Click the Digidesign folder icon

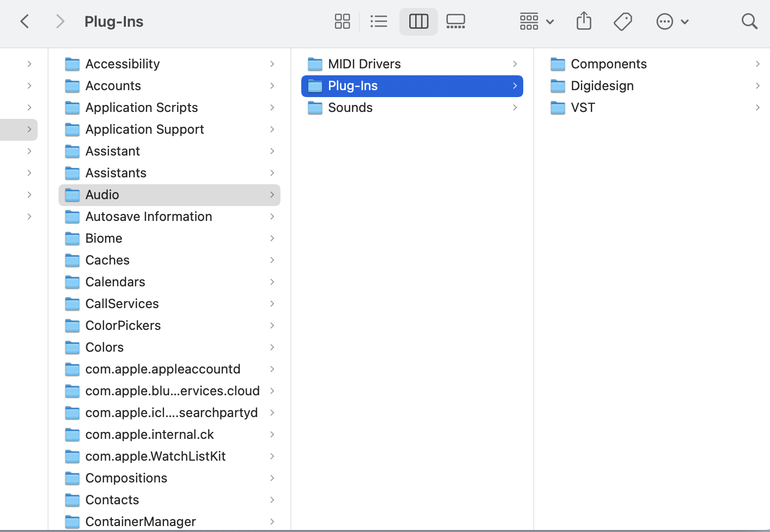[558, 86]
